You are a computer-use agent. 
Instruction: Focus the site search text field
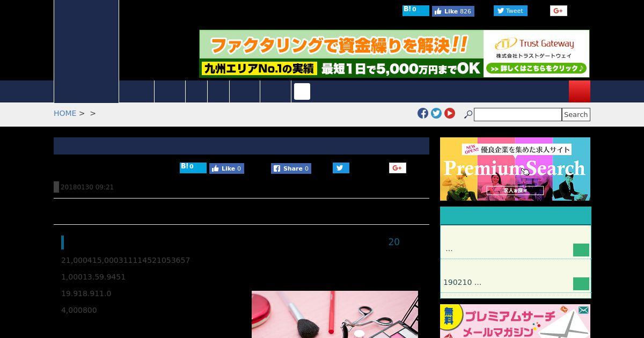(x=518, y=114)
